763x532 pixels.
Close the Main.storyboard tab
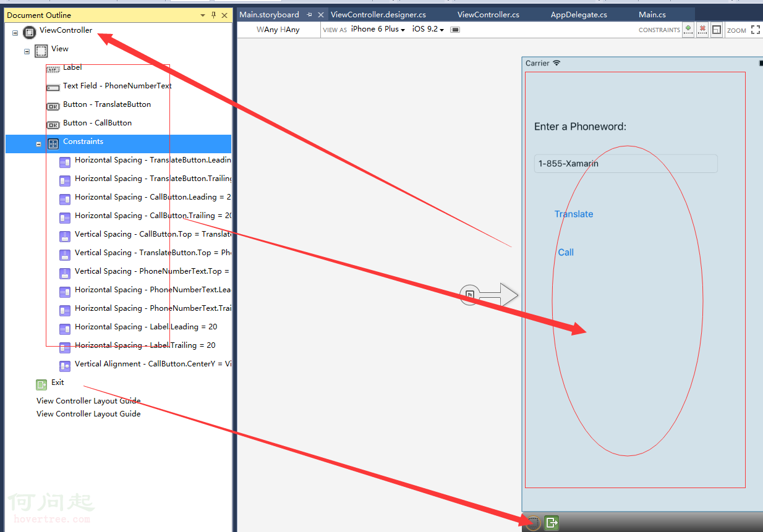[x=320, y=15]
